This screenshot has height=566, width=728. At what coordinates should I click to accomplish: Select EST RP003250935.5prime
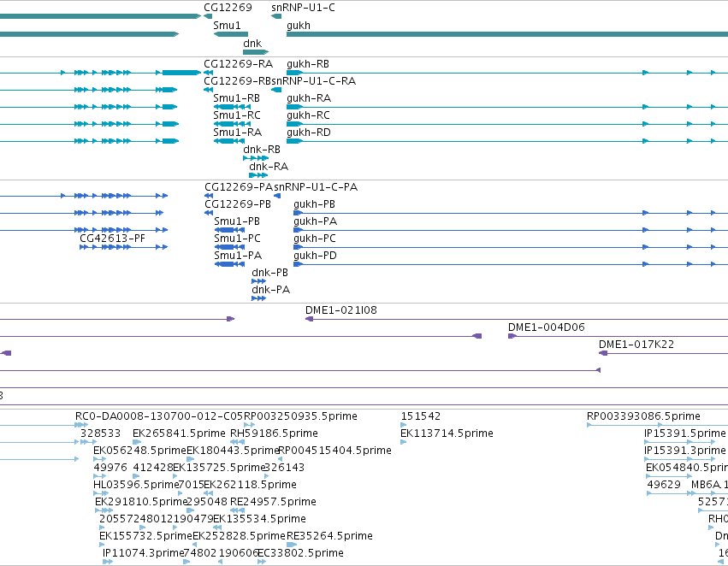[300, 416]
